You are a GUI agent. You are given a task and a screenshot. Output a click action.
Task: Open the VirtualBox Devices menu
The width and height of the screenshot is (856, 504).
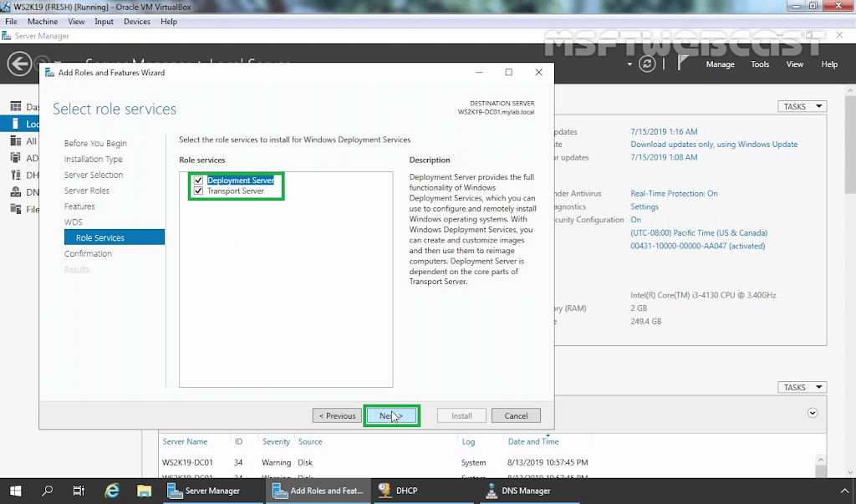pos(137,21)
